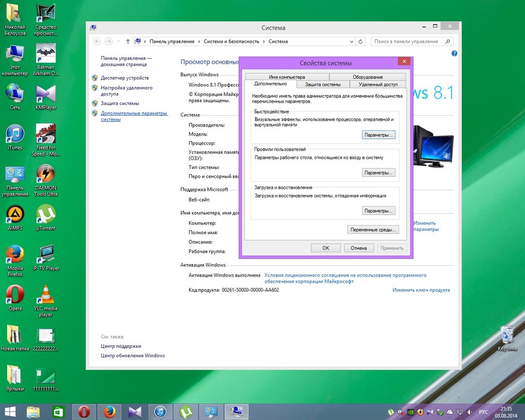Image resolution: width=525 pixels, height=420 pixels.
Task: Open license agreement terms link
Action: click(x=345, y=278)
